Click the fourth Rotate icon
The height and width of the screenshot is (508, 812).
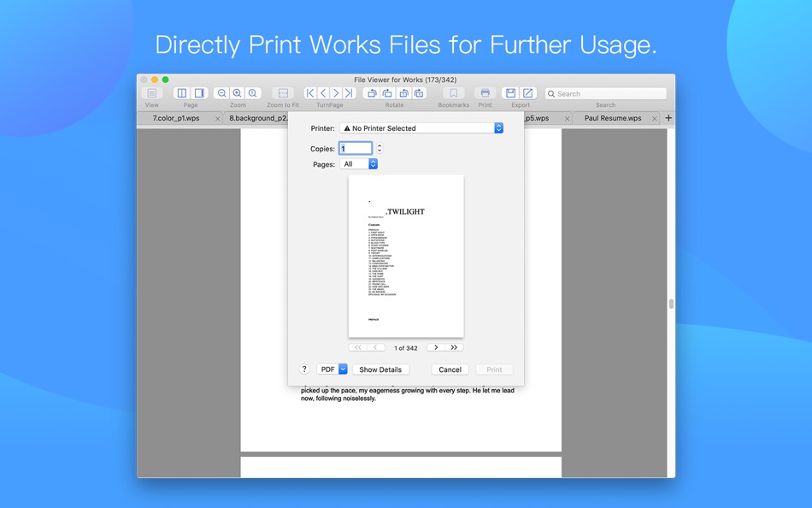click(x=419, y=93)
